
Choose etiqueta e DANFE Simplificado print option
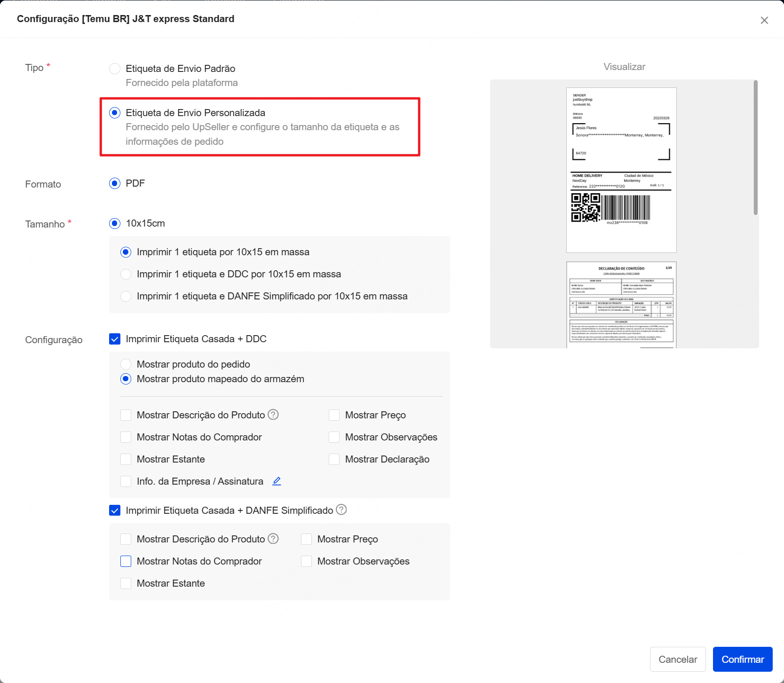[x=126, y=296]
